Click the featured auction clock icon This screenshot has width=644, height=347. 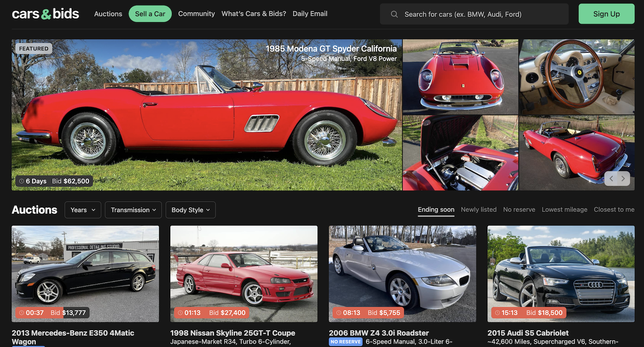point(22,181)
